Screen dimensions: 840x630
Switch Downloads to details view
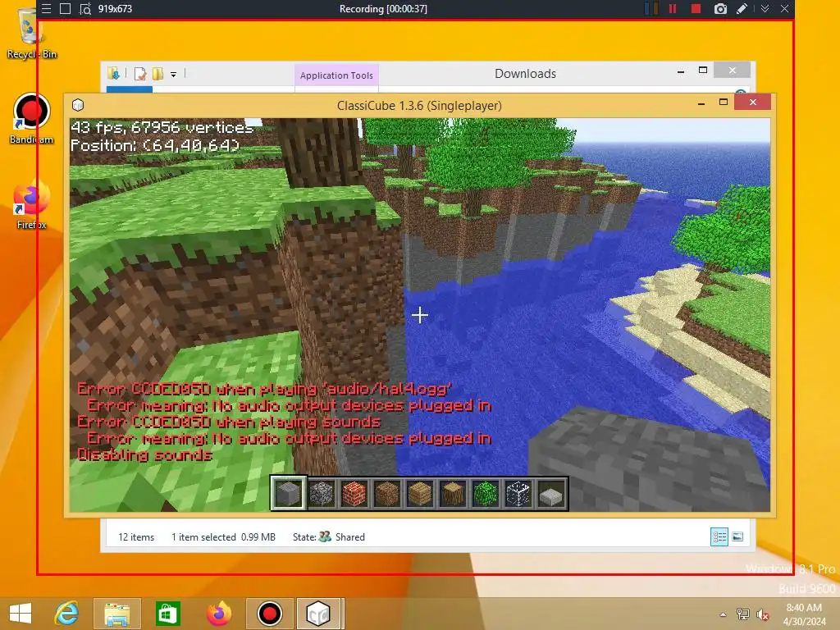tap(719, 536)
